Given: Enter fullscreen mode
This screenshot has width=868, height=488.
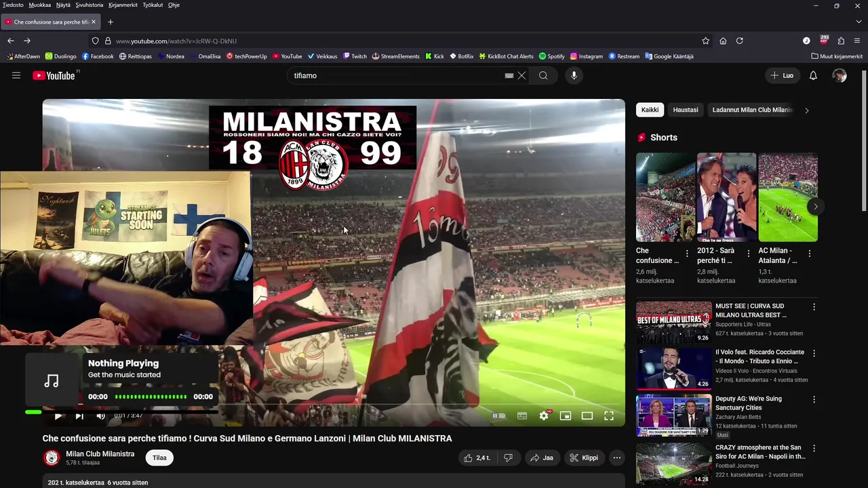Looking at the screenshot, I should tap(609, 415).
